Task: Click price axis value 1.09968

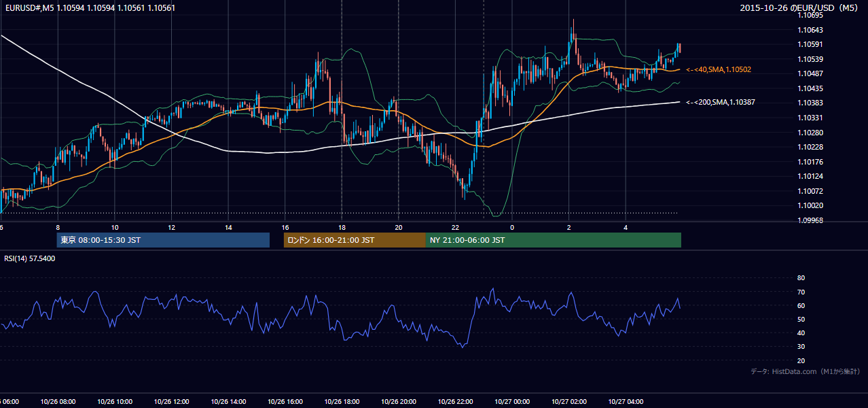Action: [810, 220]
